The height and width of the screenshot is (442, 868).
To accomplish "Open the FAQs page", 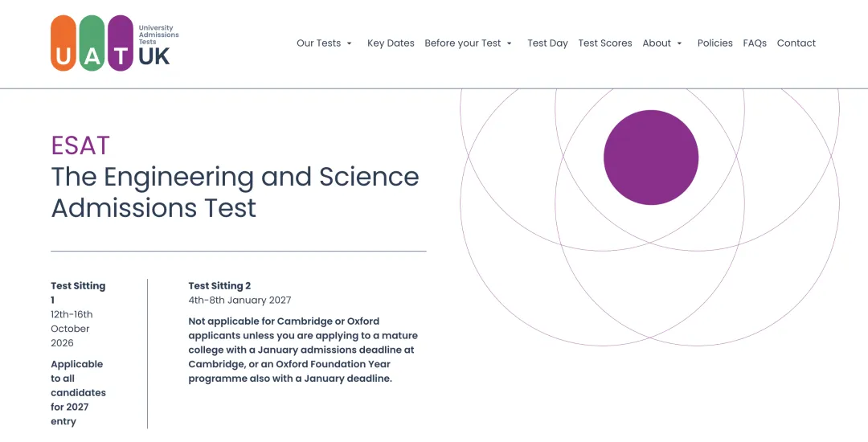I will coord(755,43).
